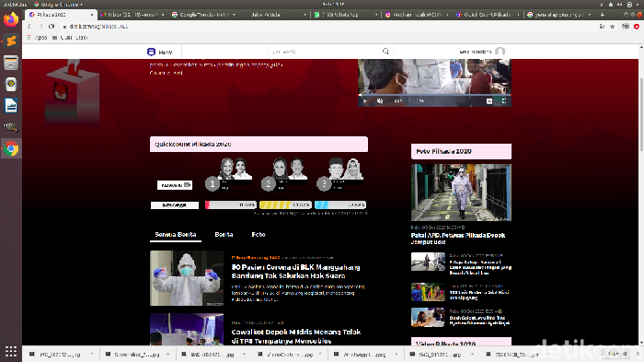Viewport: 644px width, 362px height.
Task: Switch to the Google Trends tab
Action: coord(203,15)
